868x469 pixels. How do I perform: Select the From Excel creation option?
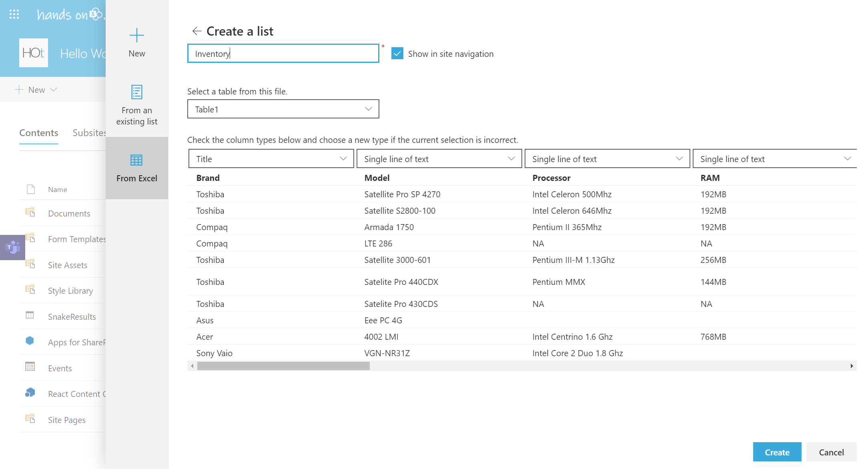click(136, 168)
